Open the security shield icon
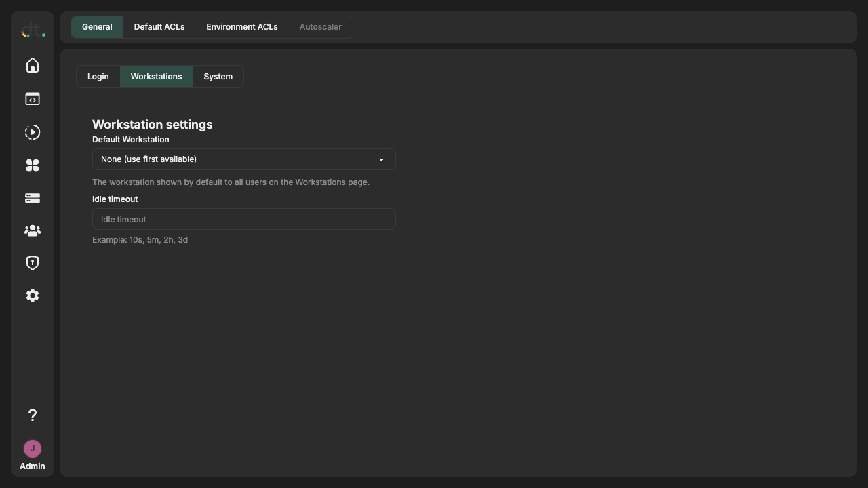Image resolution: width=868 pixels, height=488 pixels. click(32, 262)
